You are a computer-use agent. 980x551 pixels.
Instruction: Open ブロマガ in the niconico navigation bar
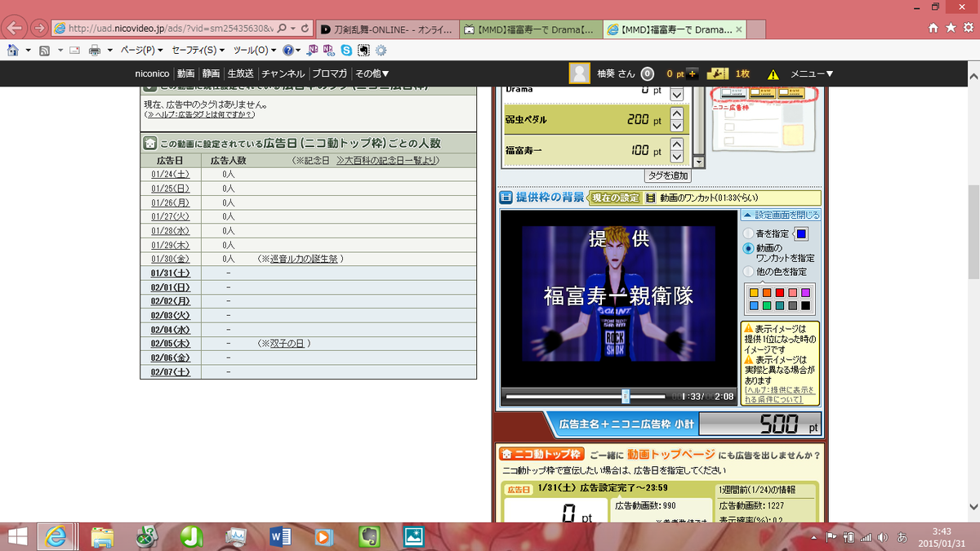click(x=330, y=73)
